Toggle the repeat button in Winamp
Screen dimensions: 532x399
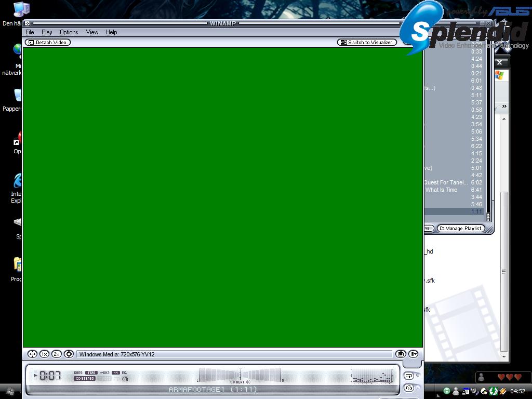coord(409,376)
